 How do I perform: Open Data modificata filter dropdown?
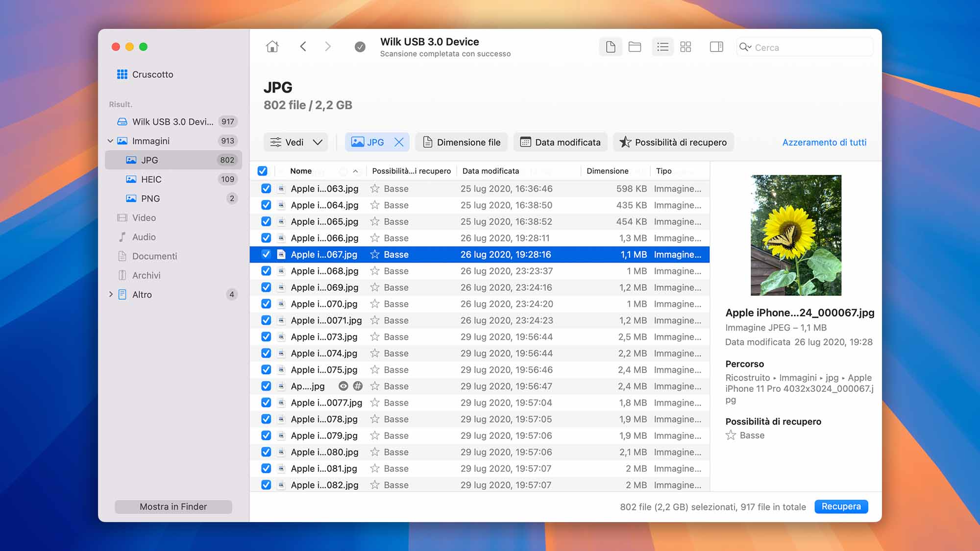pos(561,143)
